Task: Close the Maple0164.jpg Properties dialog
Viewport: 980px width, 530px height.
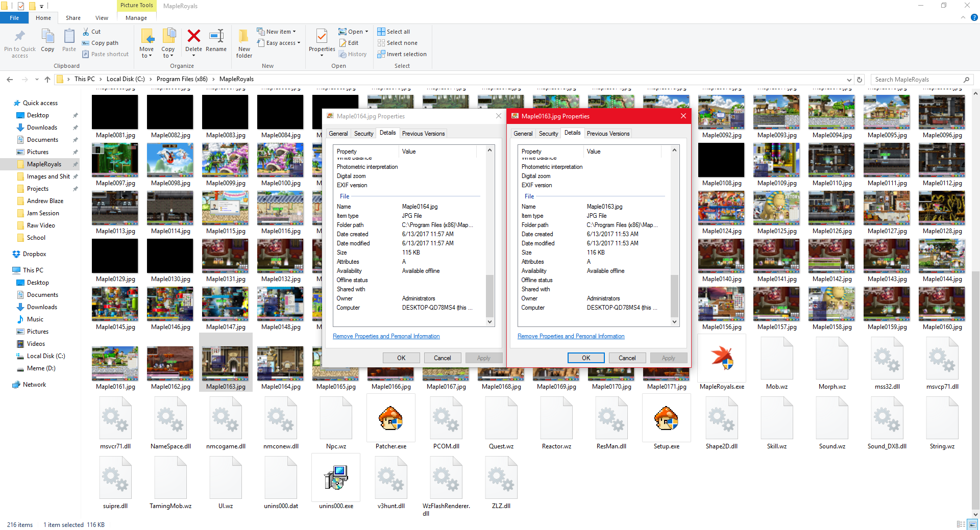Action: point(499,116)
